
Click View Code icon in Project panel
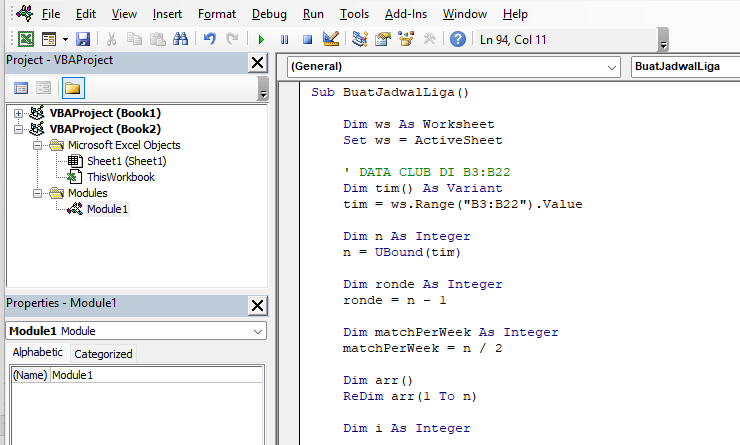point(21,88)
